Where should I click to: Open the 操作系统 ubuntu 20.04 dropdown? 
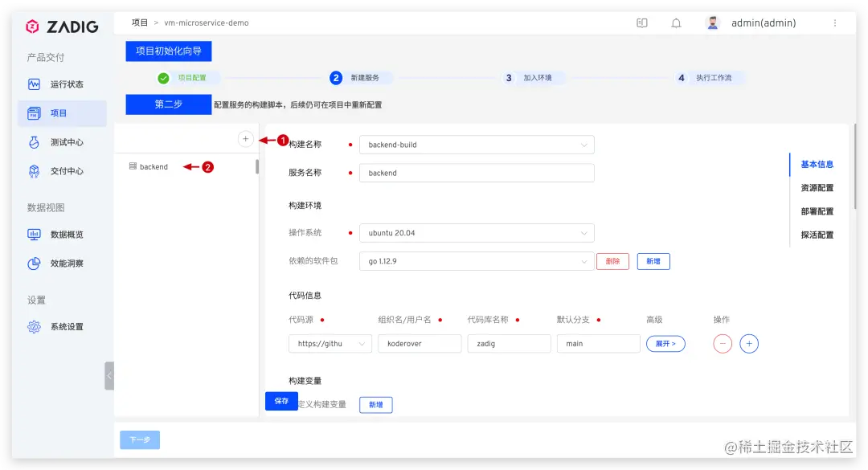pos(477,233)
